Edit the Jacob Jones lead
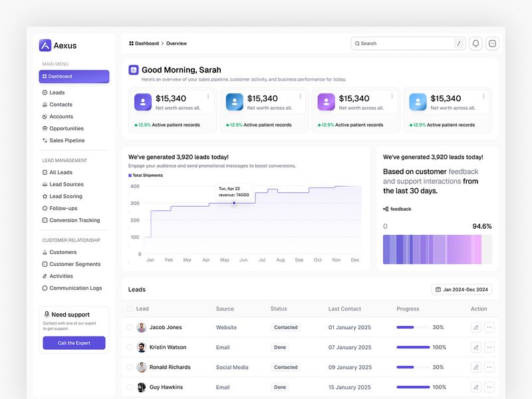The image size is (532, 399). tap(476, 327)
